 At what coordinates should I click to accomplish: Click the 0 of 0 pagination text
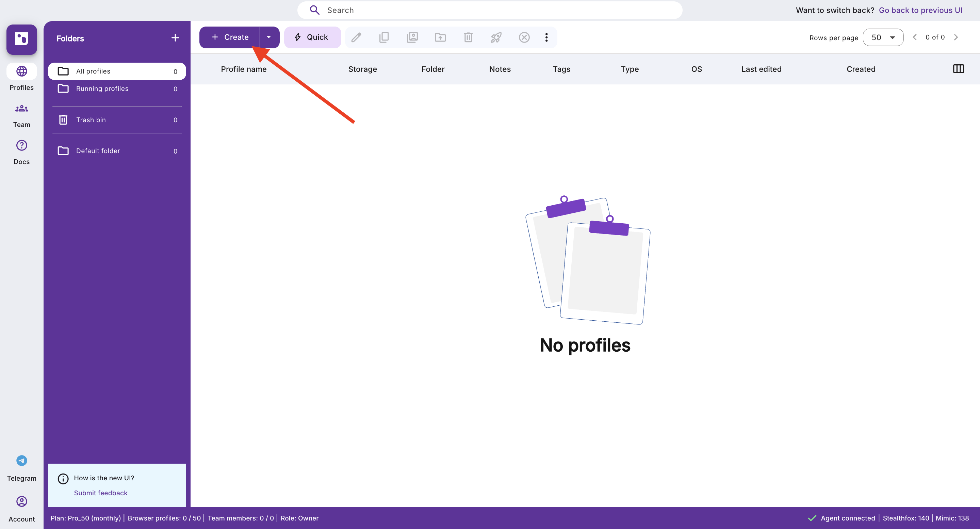[935, 37]
